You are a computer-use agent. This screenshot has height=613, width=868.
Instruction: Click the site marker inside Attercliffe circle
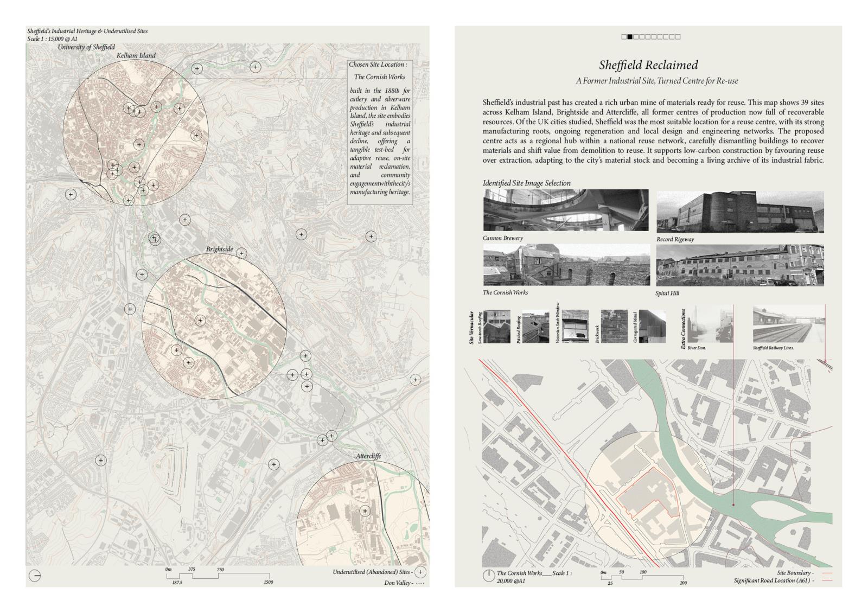tap(365, 510)
